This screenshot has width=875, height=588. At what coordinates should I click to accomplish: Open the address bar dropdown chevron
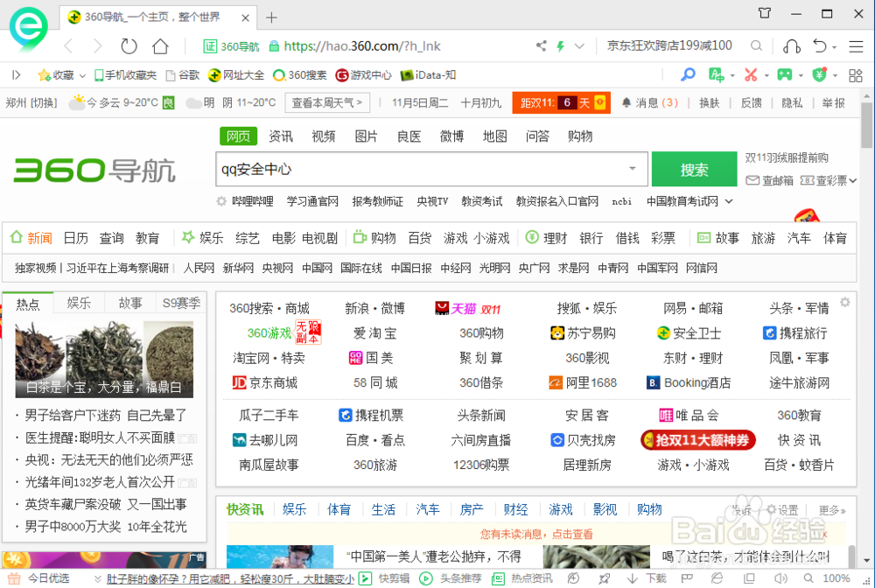[579, 46]
